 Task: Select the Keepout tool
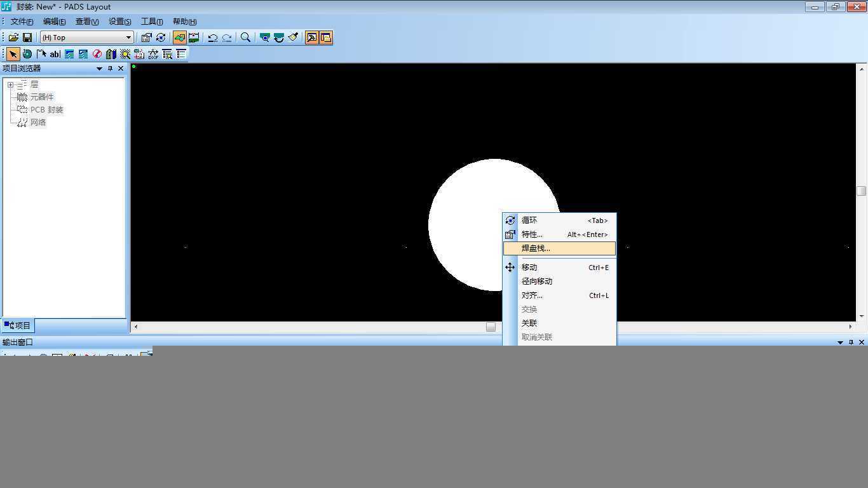pyautogui.click(x=97, y=54)
